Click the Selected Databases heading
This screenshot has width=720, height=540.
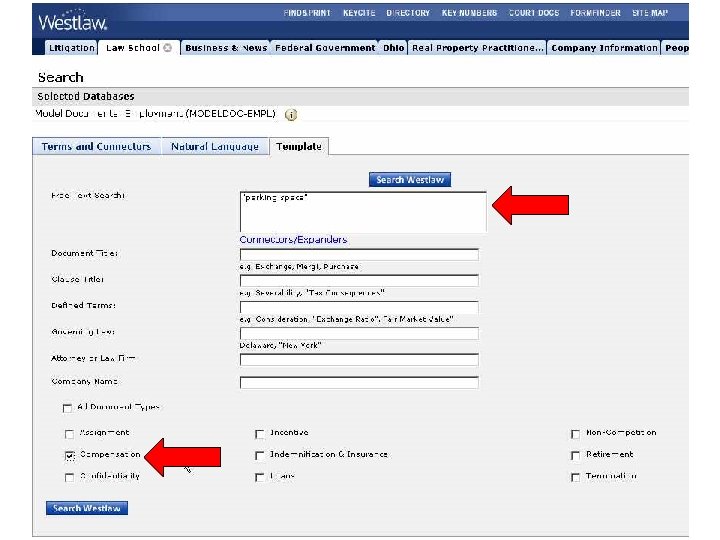coord(86,96)
